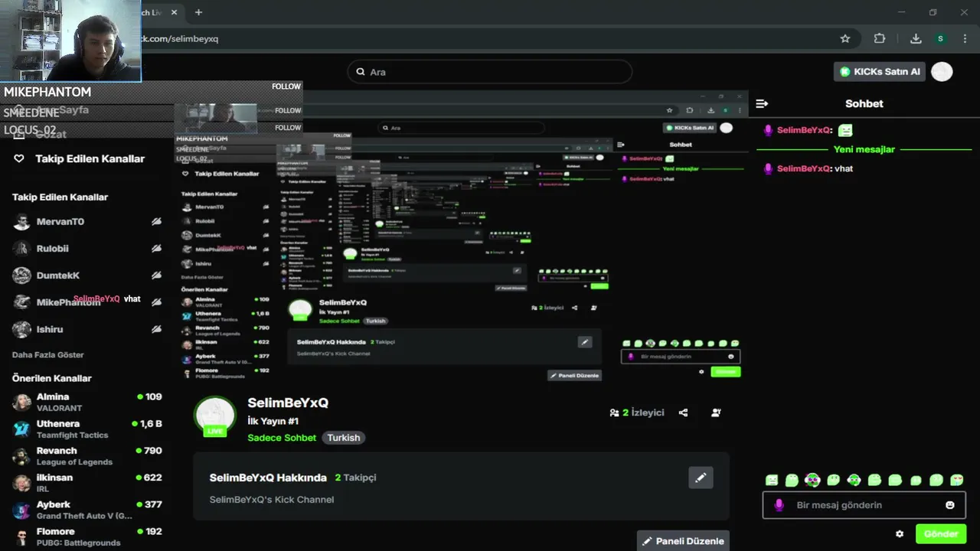Click the large Paneli Düzenle button

tap(683, 541)
